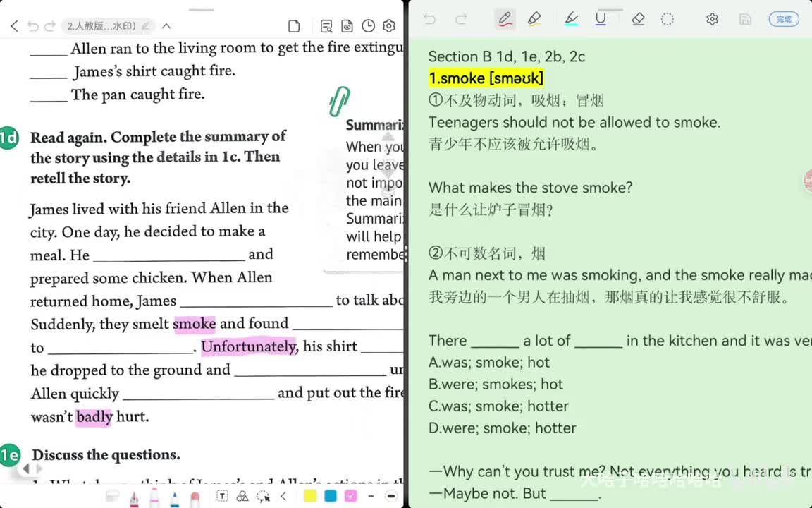Image resolution: width=812 pixels, height=508 pixels.
Task: Rename the document titled 2.人教版…水印)
Action: [x=108, y=26]
